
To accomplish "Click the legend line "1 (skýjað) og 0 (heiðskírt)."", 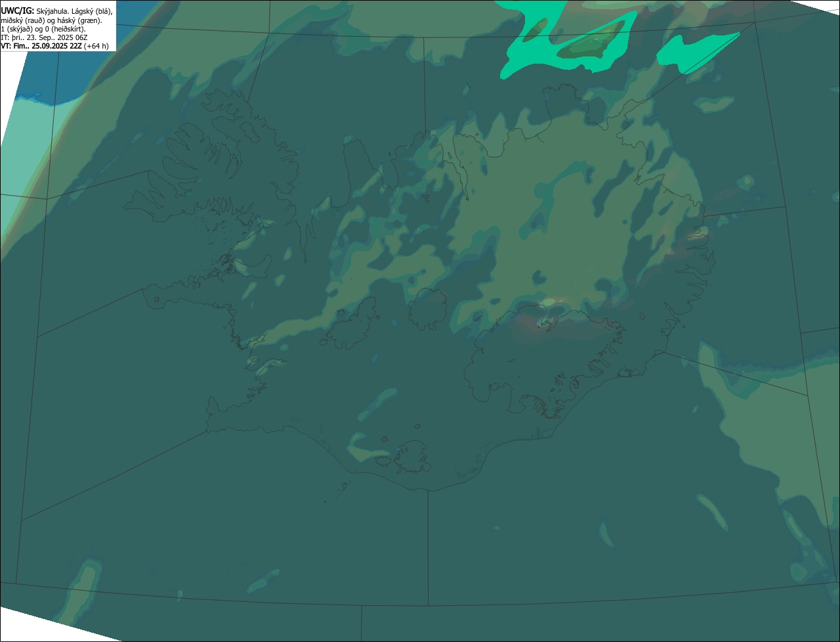I will pyautogui.click(x=43, y=29).
